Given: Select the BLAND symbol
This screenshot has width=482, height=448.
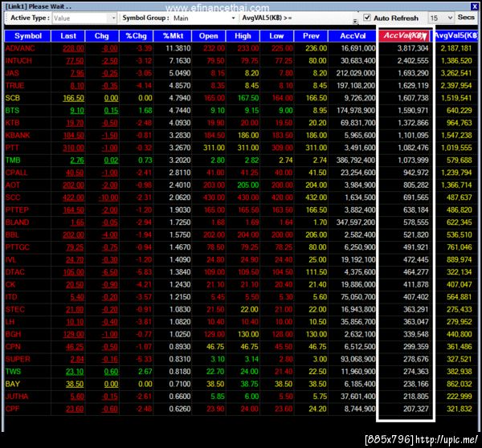Looking at the screenshot, I should coord(17,222).
